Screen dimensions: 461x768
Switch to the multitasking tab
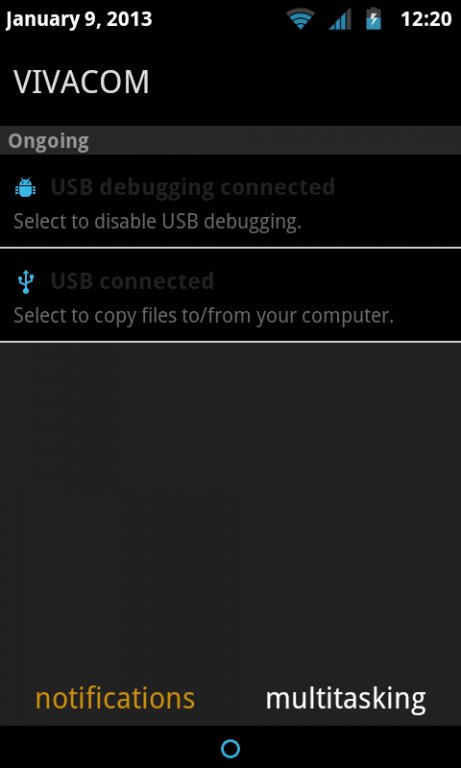pyautogui.click(x=345, y=699)
